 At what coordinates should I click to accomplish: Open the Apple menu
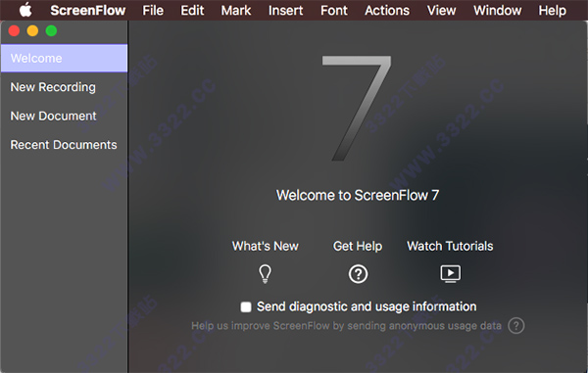point(25,10)
